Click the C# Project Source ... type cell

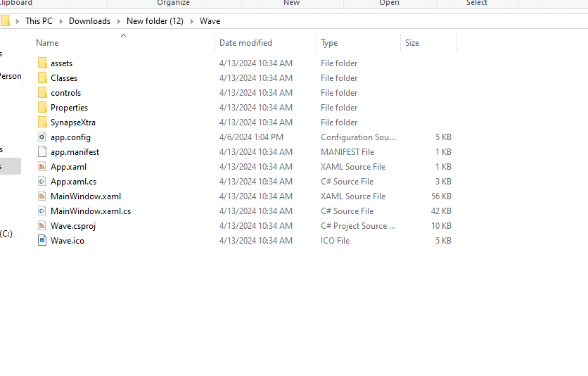[358, 226]
